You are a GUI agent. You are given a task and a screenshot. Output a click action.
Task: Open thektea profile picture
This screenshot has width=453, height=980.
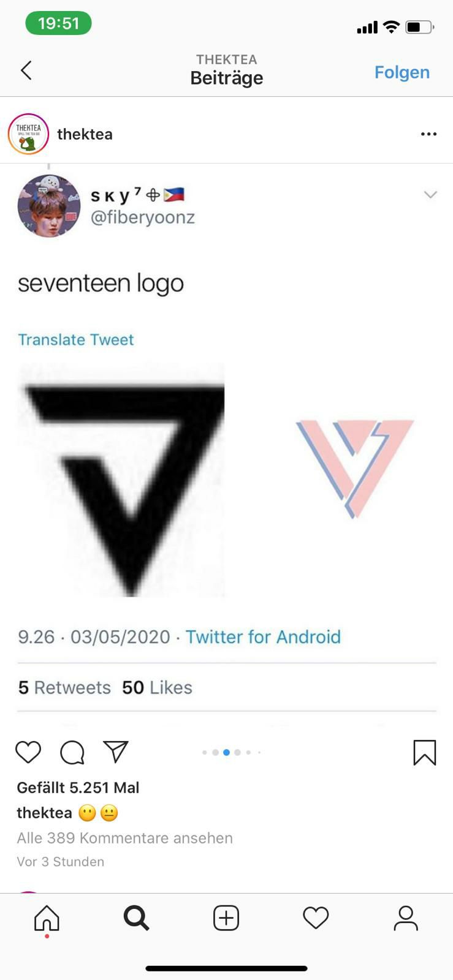pyautogui.click(x=28, y=134)
